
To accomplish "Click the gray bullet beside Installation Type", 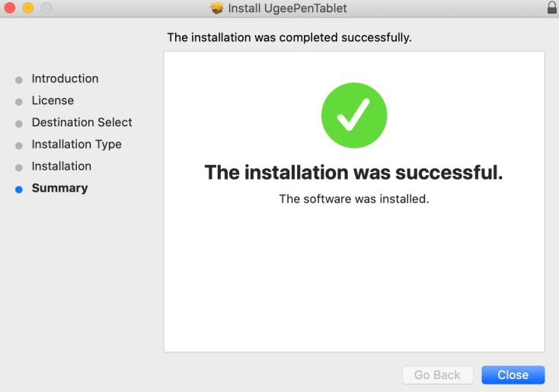I will point(19,145).
